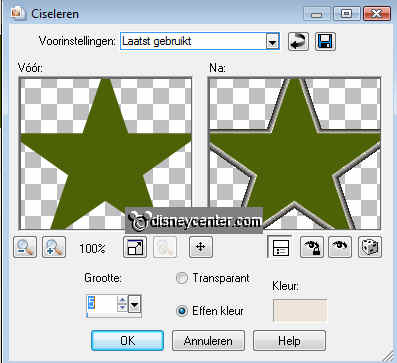Click into the Grootte value field
This screenshot has height=363, width=397.
click(102, 304)
